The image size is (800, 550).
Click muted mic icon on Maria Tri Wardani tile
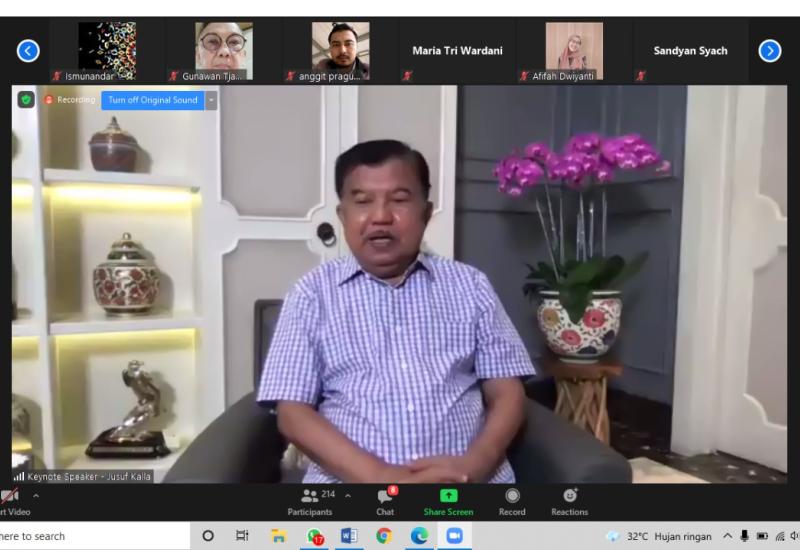407,76
